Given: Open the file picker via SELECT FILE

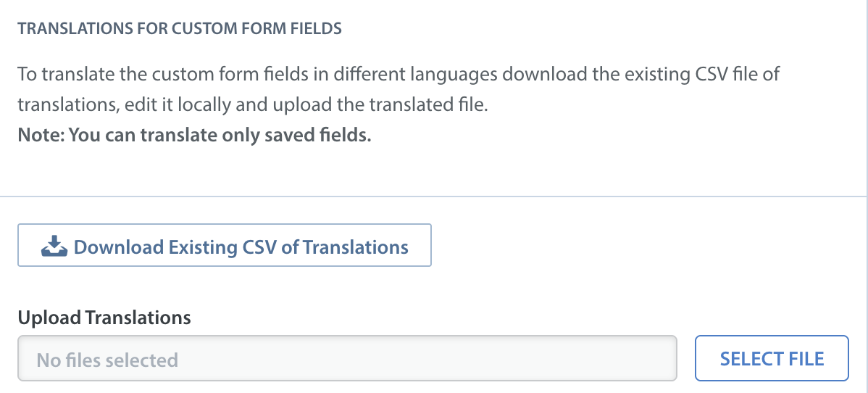Looking at the screenshot, I should [x=772, y=358].
